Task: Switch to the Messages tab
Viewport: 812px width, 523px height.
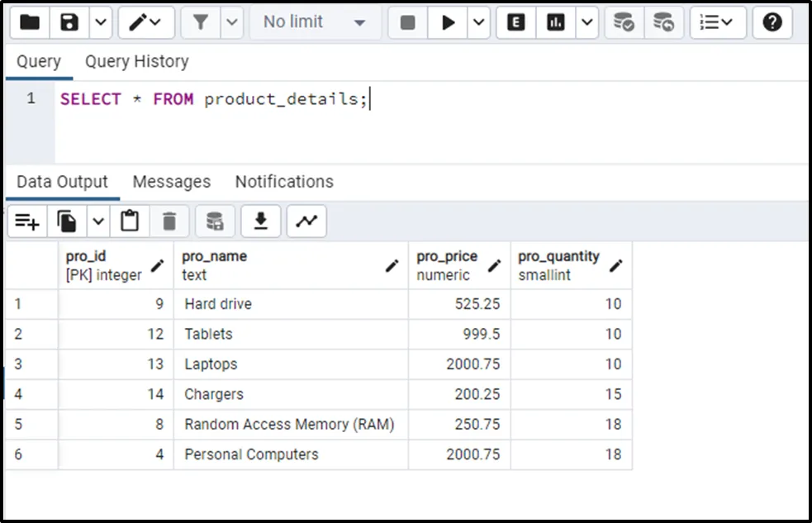Action: [171, 182]
